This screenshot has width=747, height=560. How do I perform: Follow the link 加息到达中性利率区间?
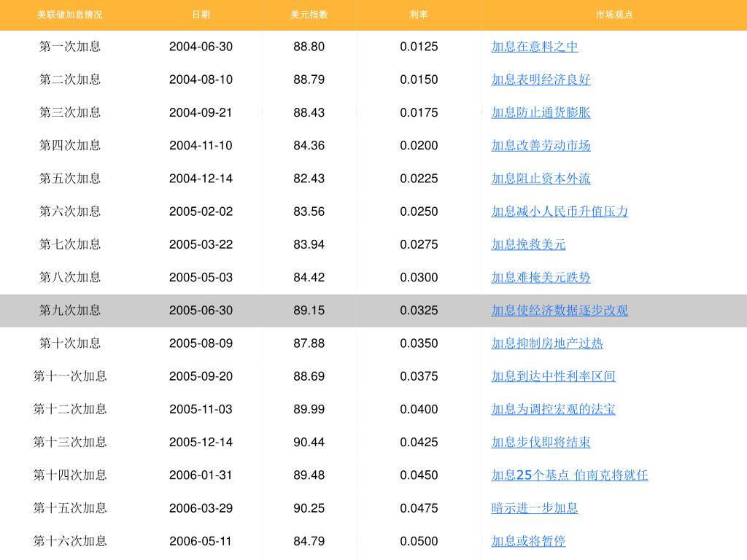[553, 376]
